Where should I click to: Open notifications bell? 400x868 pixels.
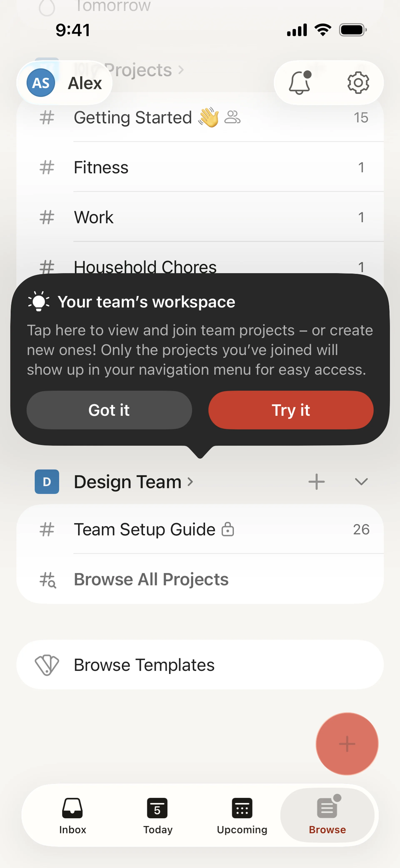pos(299,83)
